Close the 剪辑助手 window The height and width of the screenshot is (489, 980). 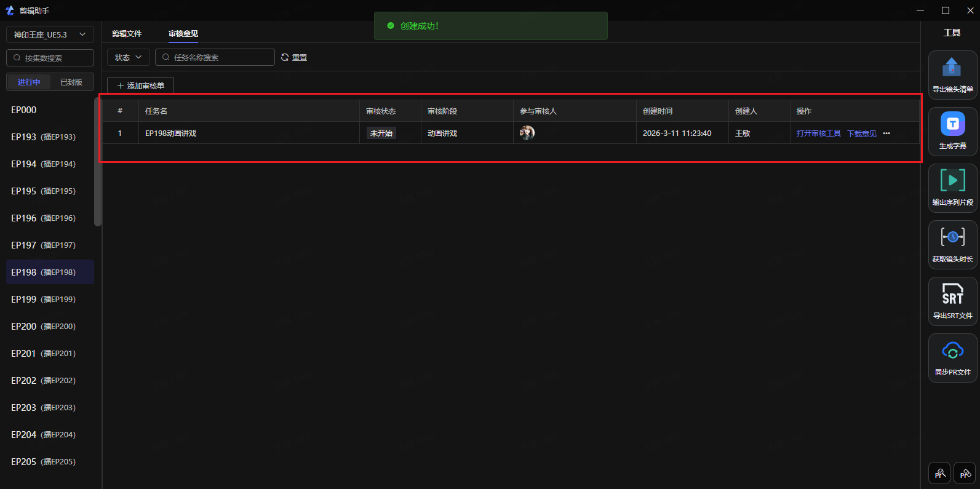click(970, 10)
